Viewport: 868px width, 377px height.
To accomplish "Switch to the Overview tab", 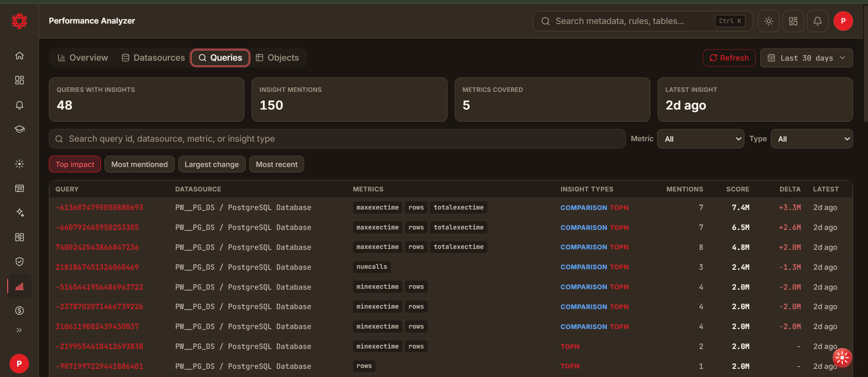I will [x=83, y=57].
